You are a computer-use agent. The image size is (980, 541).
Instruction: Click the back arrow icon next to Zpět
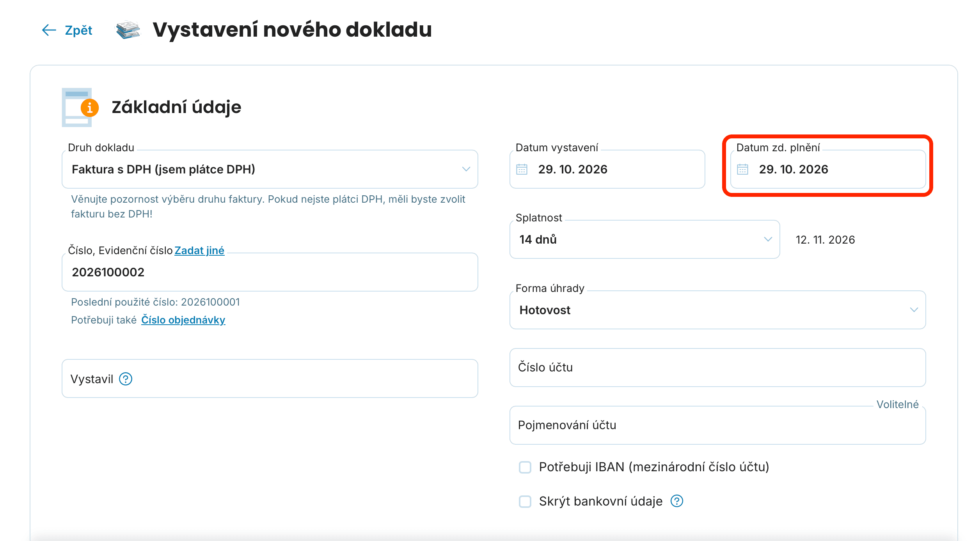click(49, 30)
